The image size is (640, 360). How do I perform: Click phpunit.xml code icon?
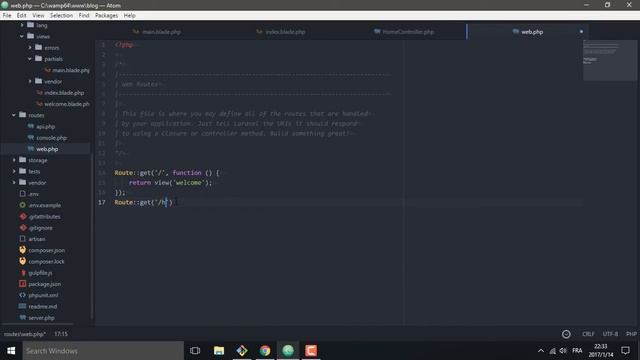(22, 295)
